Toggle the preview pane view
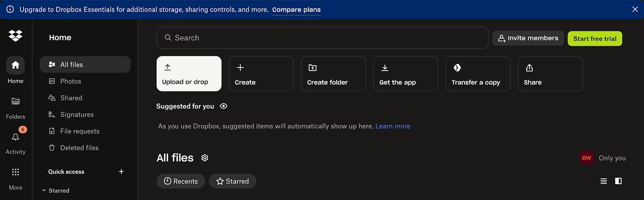 pos(618,181)
